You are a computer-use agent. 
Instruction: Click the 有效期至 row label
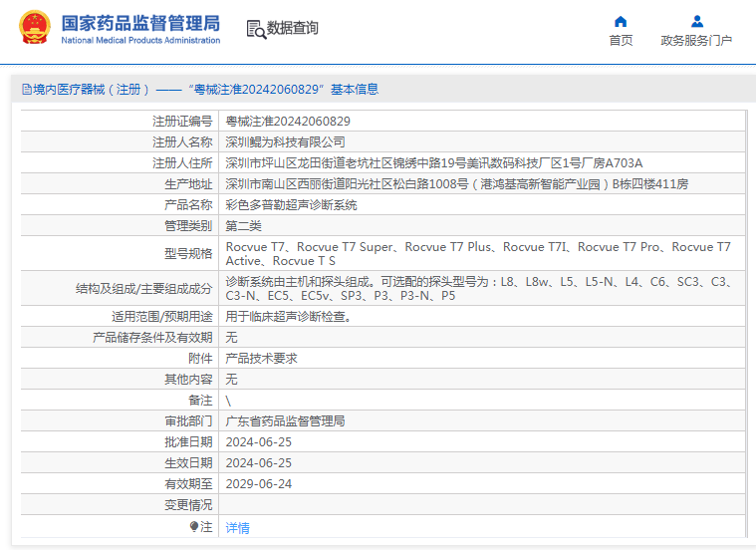188,484
